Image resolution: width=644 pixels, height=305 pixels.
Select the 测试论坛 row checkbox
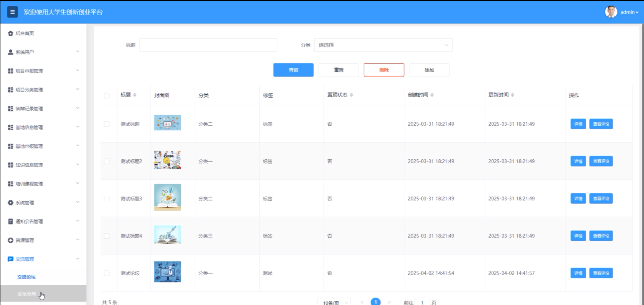pyautogui.click(x=107, y=273)
